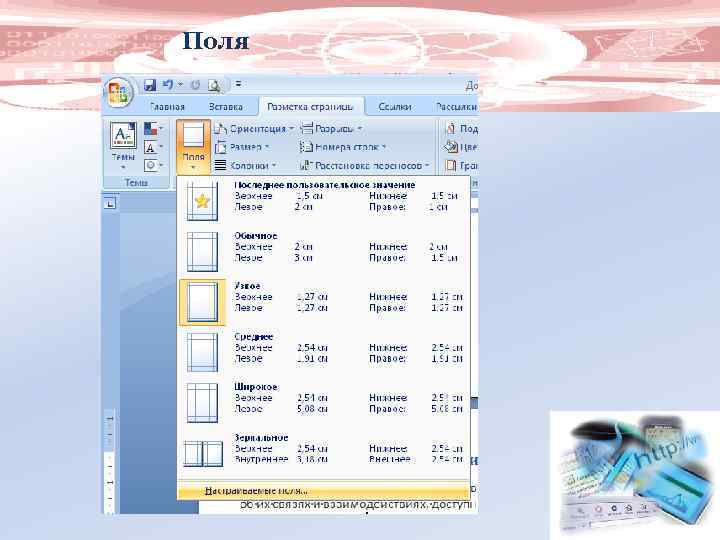Click the Расстановка переносов icon
The width and height of the screenshot is (720, 540).
306,165
